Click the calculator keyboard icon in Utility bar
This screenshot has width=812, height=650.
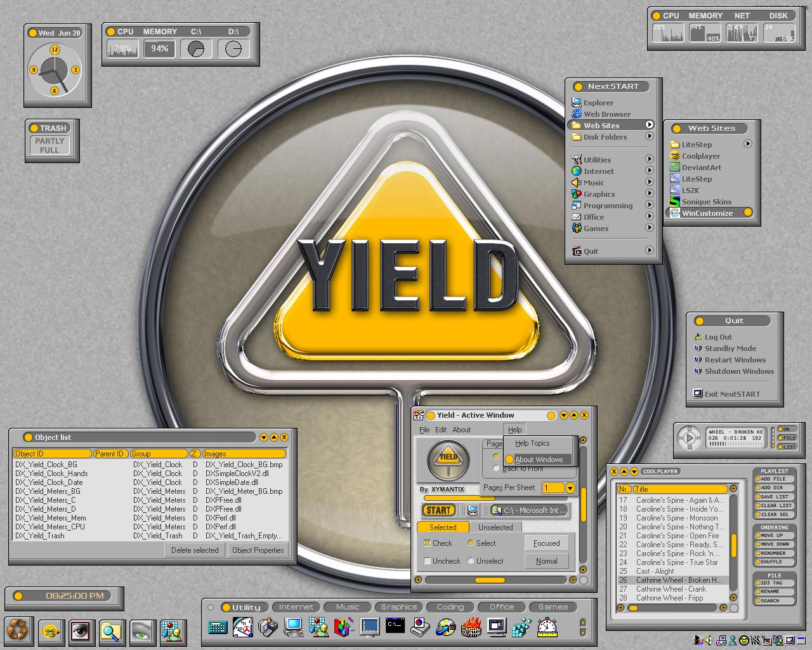(x=218, y=628)
